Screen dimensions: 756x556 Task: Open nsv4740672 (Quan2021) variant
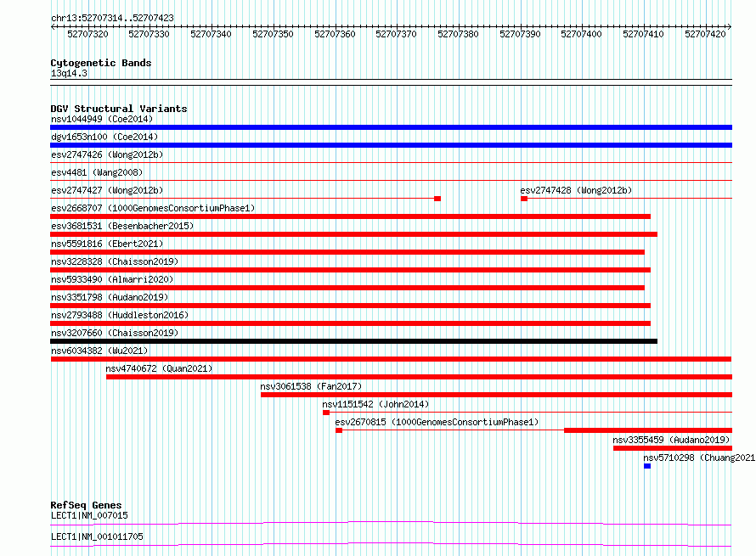coord(159,368)
